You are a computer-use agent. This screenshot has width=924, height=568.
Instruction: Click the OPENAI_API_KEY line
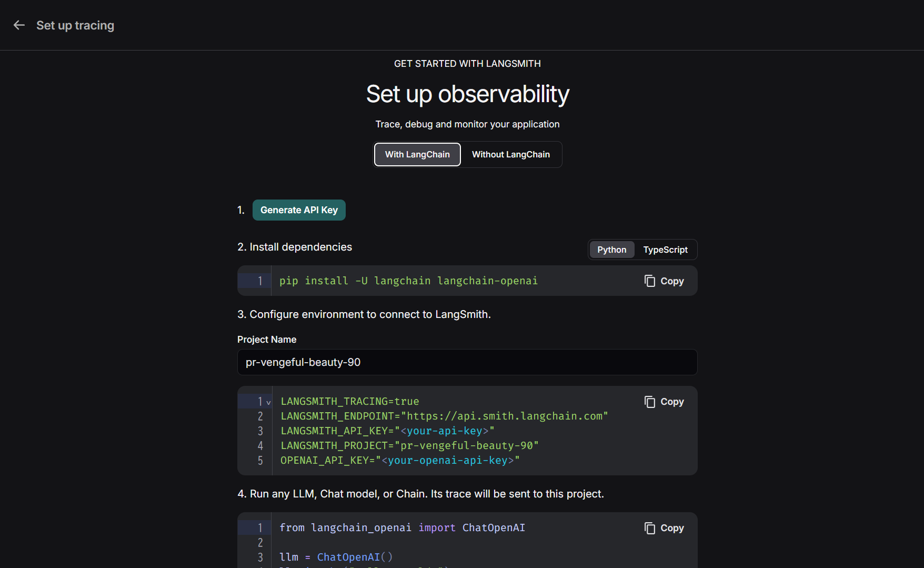tap(400, 460)
